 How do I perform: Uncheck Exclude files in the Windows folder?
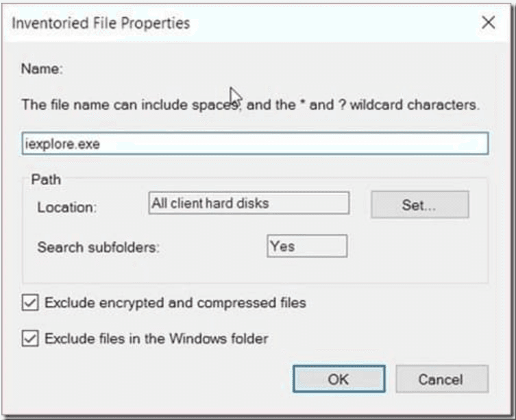30,338
